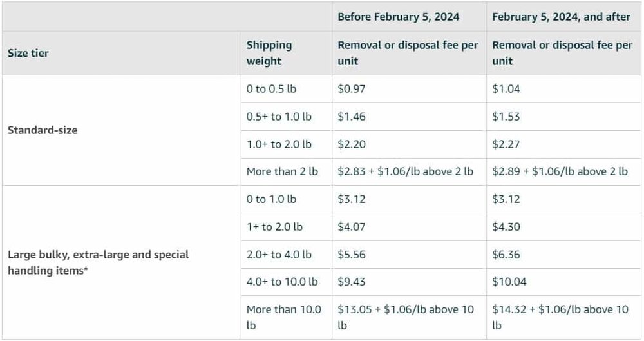Image resolution: width=644 pixels, height=341 pixels.
Task: Select the $6.36 fee cell
Action: (x=506, y=255)
